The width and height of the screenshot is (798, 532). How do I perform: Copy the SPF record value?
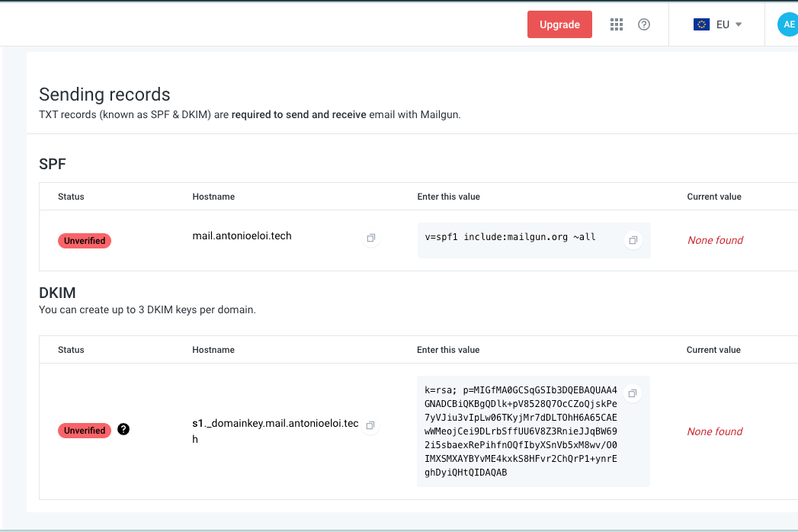[x=632, y=241]
